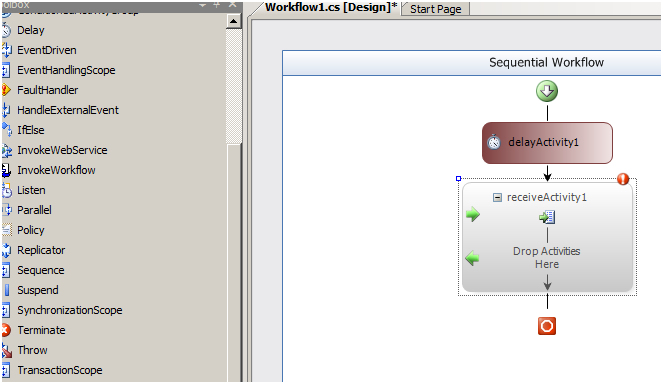The height and width of the screenshot is (384, 663).
Task: Switch to the Start Page tab
Action: 436,9
